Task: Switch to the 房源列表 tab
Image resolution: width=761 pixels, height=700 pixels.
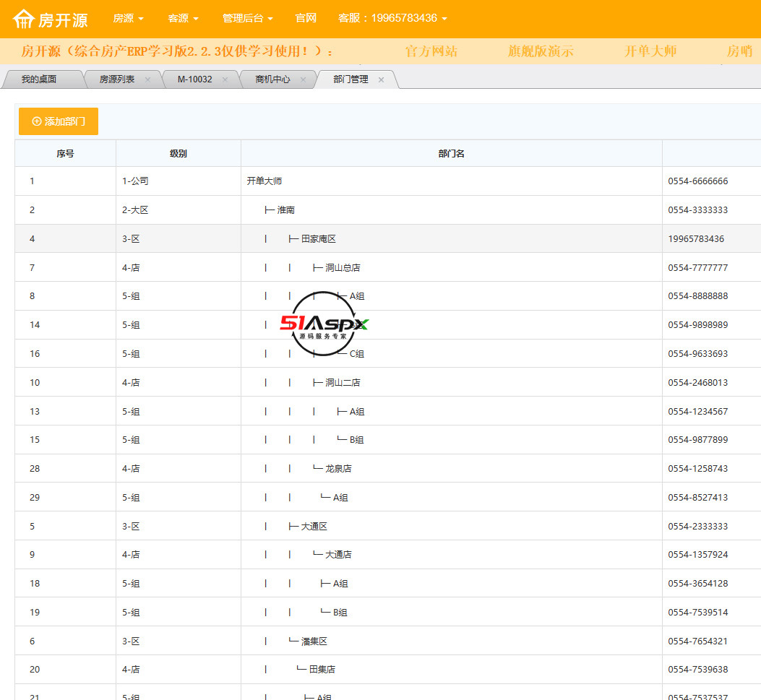Action: tap(116, 79)
